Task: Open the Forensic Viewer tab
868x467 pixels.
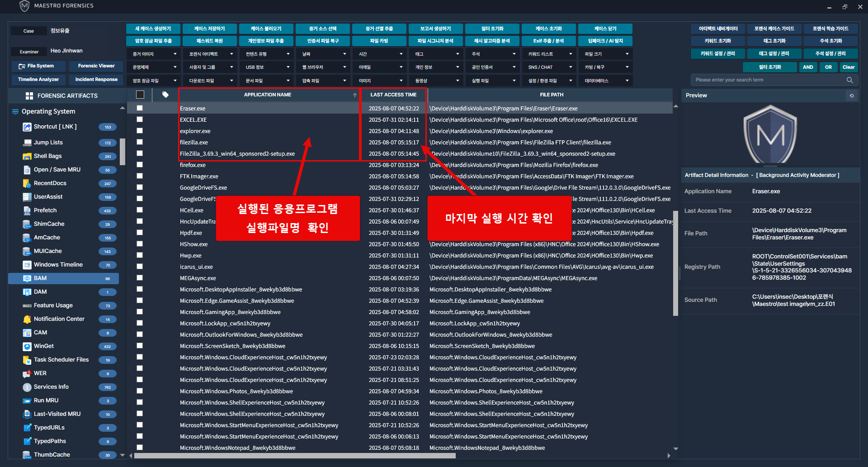Action: pyautogui.click(x=96, y=66)
